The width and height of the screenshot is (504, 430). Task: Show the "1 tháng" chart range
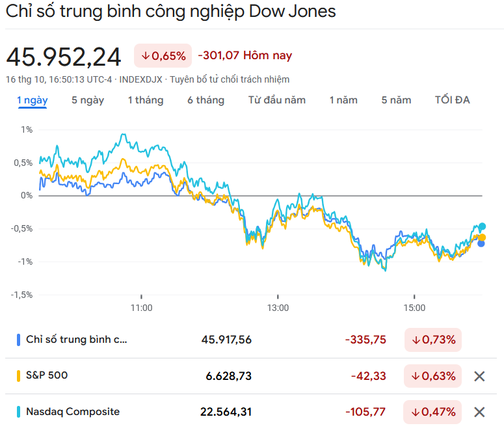coord(146,100)
